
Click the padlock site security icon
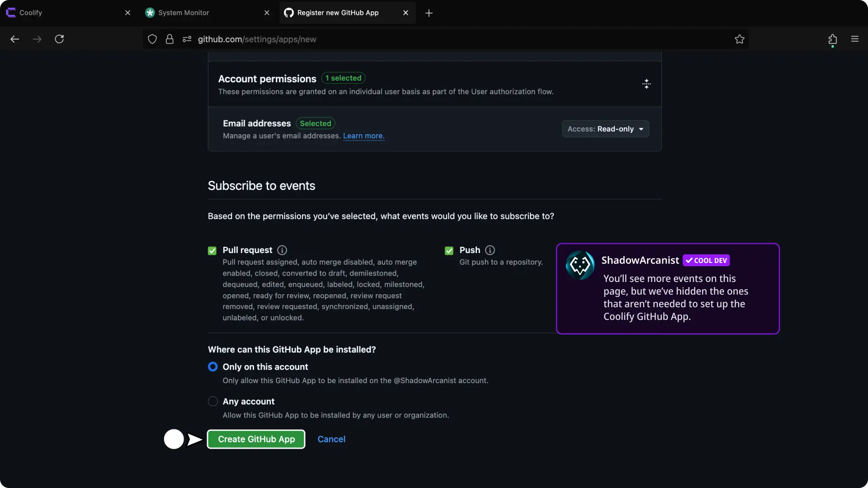(170, 39)
